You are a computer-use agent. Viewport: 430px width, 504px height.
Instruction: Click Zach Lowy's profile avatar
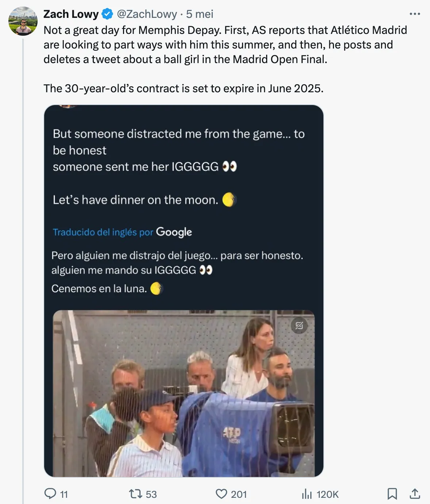pyautogui.click(x=23, y=21)
